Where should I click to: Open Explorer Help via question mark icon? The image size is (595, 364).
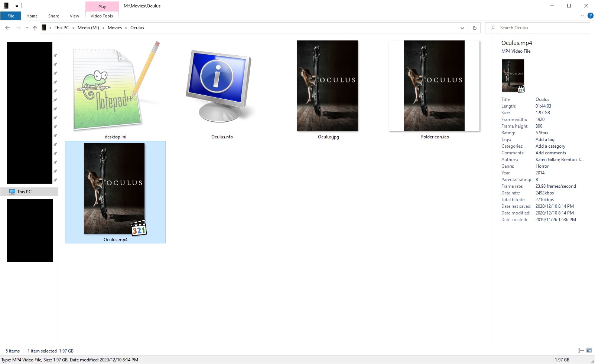pos(590,16)
